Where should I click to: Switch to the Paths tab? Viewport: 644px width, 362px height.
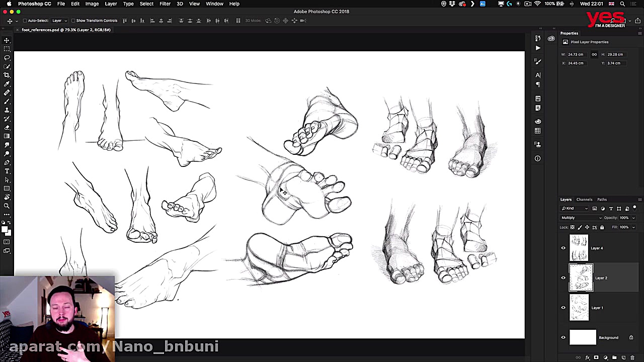[x=602, y=200]
